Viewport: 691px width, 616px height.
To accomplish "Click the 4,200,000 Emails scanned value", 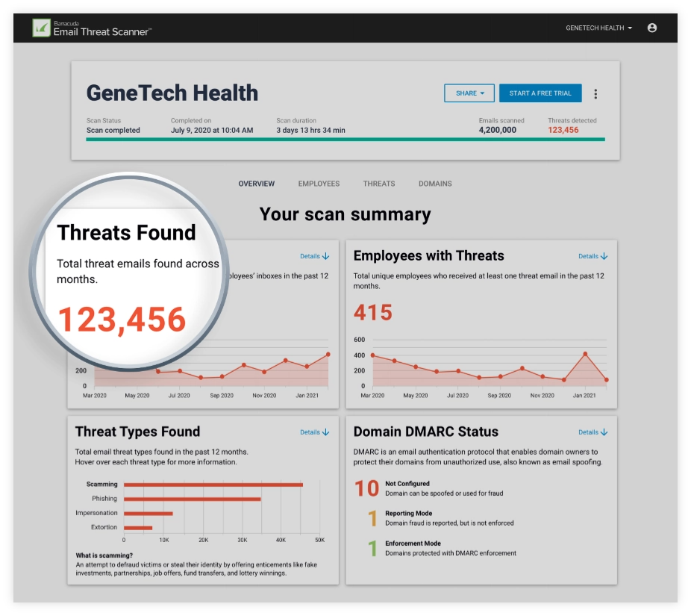I will tap(498, 130).
